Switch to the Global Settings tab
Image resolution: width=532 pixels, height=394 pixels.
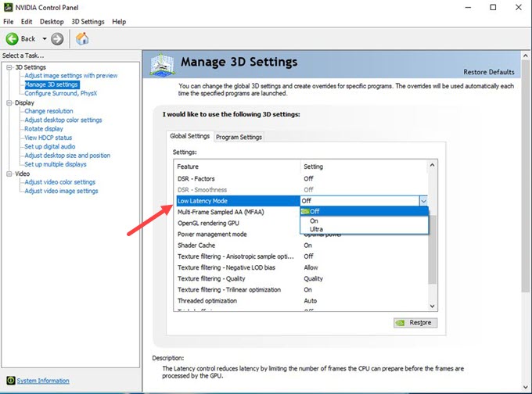point(189,136)
